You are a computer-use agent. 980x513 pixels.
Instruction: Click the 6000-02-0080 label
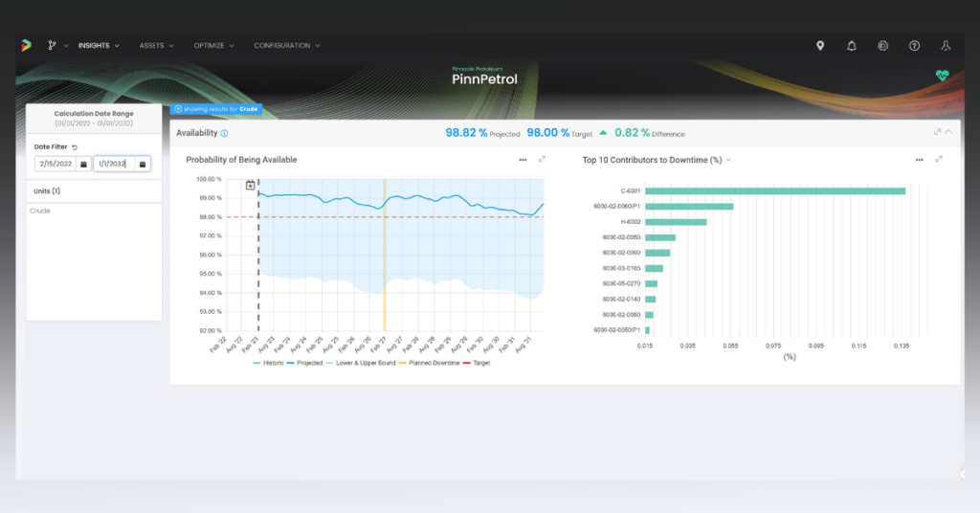(621, 315)
